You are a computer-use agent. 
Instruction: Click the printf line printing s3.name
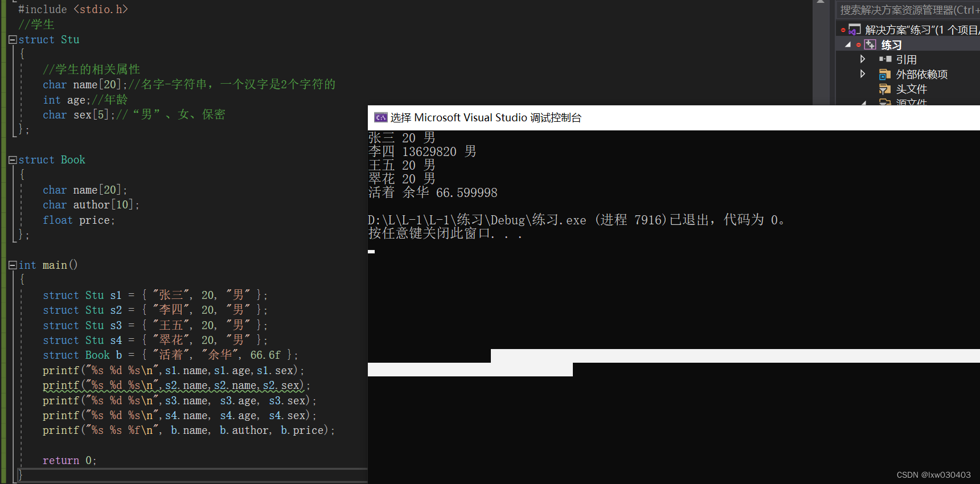(179, 400)
